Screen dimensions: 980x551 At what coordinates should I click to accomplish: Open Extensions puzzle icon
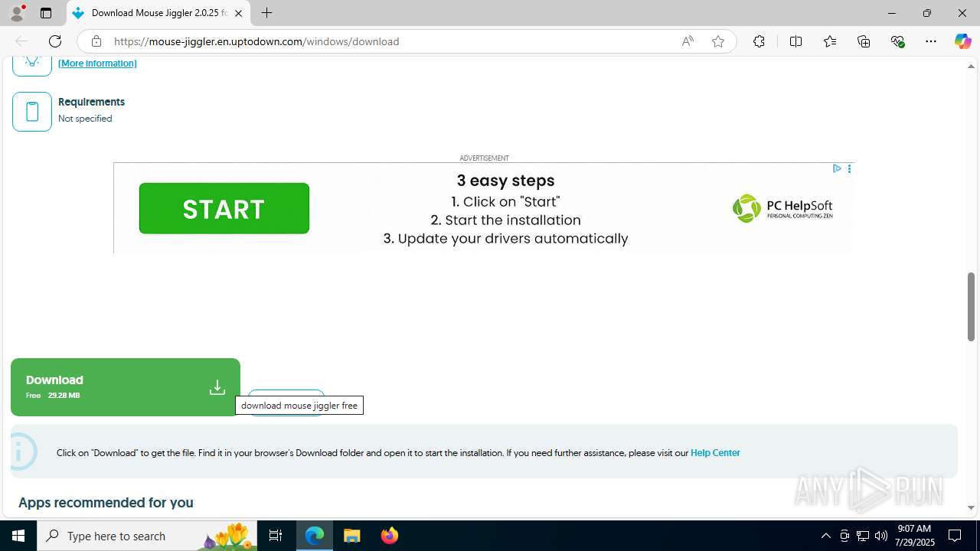point(759,41)
